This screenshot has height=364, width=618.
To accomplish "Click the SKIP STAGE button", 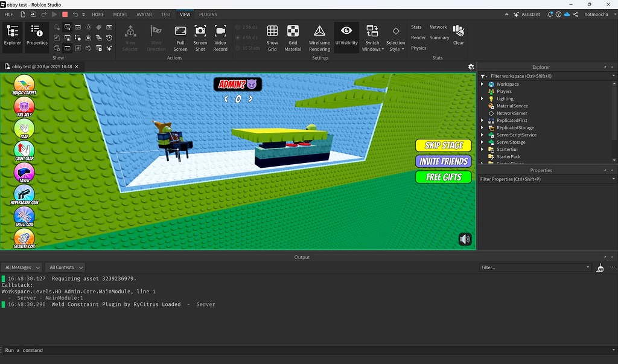I will pos(444,145).
